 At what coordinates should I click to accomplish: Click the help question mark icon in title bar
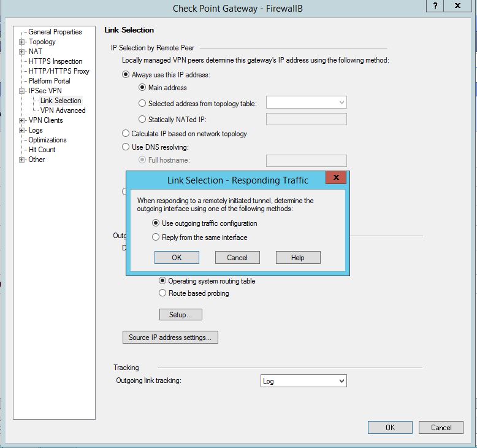(x=435, y=6)
